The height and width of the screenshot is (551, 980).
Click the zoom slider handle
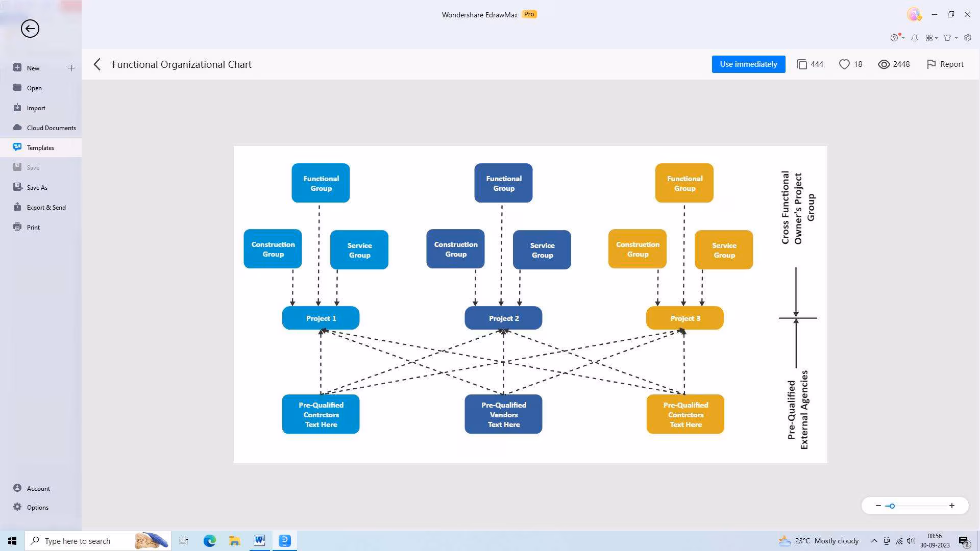pos(892,506)
